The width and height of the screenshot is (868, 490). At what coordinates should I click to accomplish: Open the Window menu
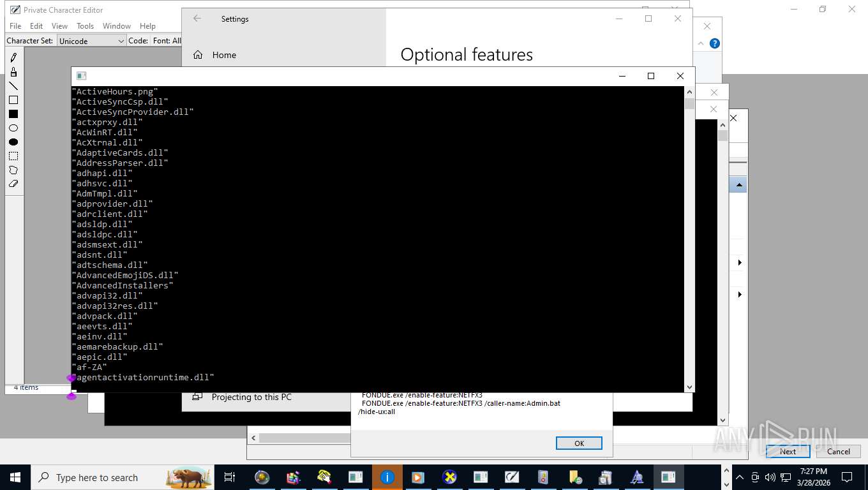[x=117, y=26]
